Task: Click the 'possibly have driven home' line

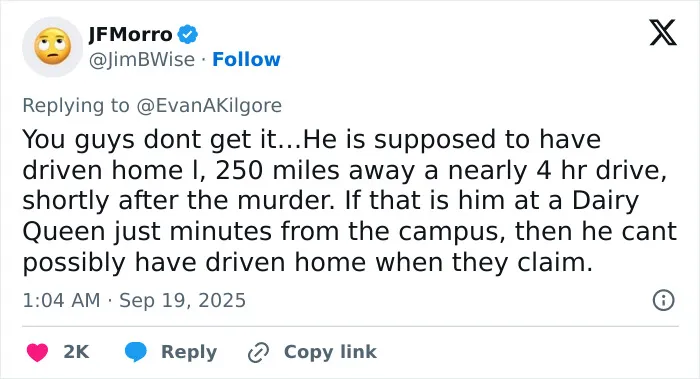Action: pyautogui.click(x=196, y=262)
